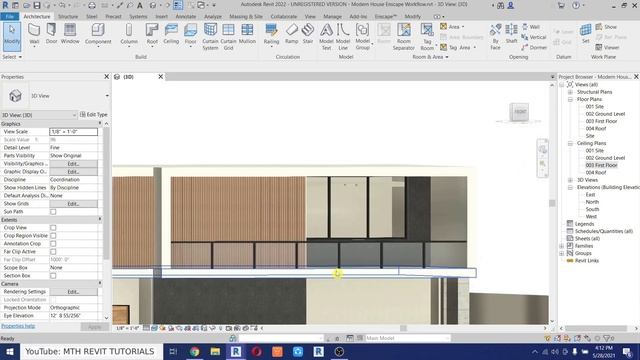Select the Floor tool
Screen dimensions: 640x360
pyautogui.click(x=190, y=34)
